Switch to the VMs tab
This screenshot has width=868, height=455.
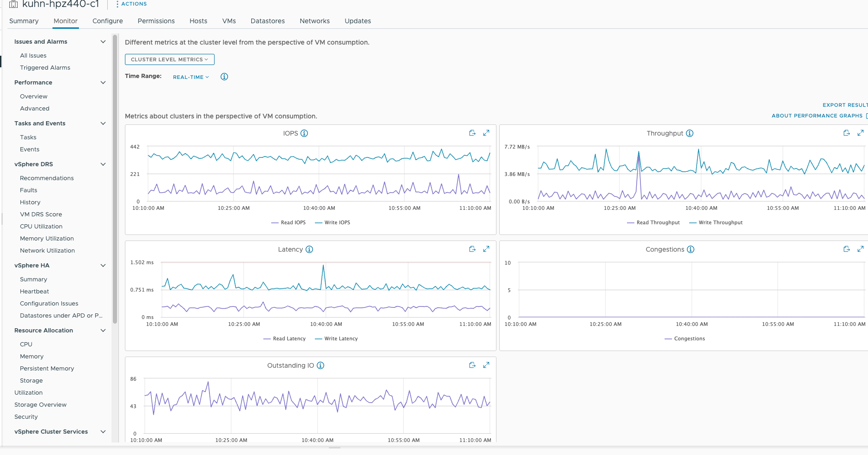[x=229, y=21]
